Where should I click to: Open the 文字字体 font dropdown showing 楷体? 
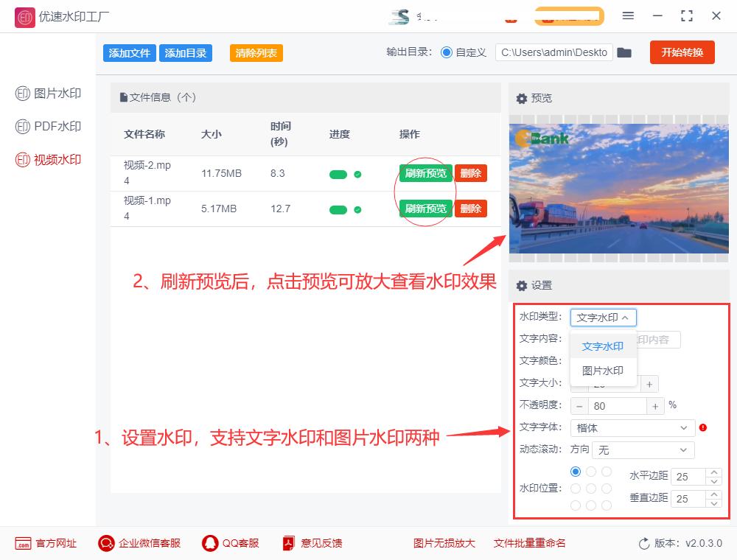[632, 427]
